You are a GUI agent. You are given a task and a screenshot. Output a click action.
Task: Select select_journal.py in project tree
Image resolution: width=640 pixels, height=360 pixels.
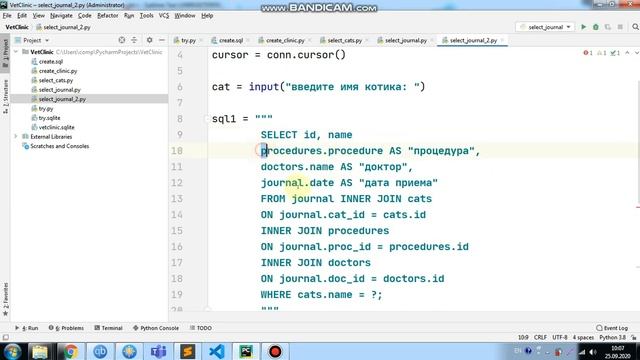(x=60, y=89)
